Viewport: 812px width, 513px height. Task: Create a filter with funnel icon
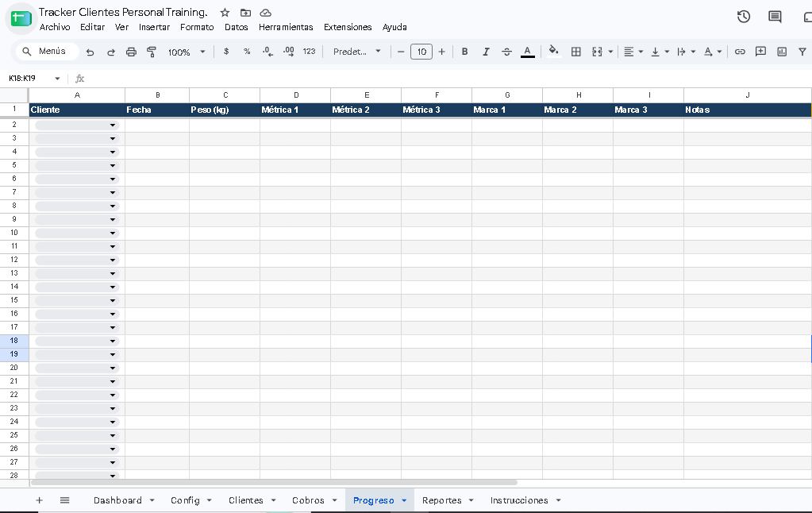pos(802,52)
